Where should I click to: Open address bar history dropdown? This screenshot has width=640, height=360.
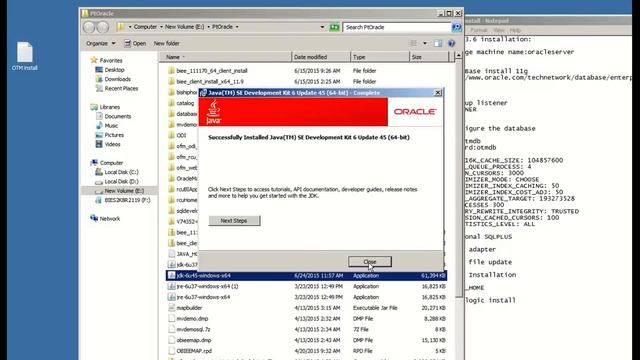coord(322,27)
